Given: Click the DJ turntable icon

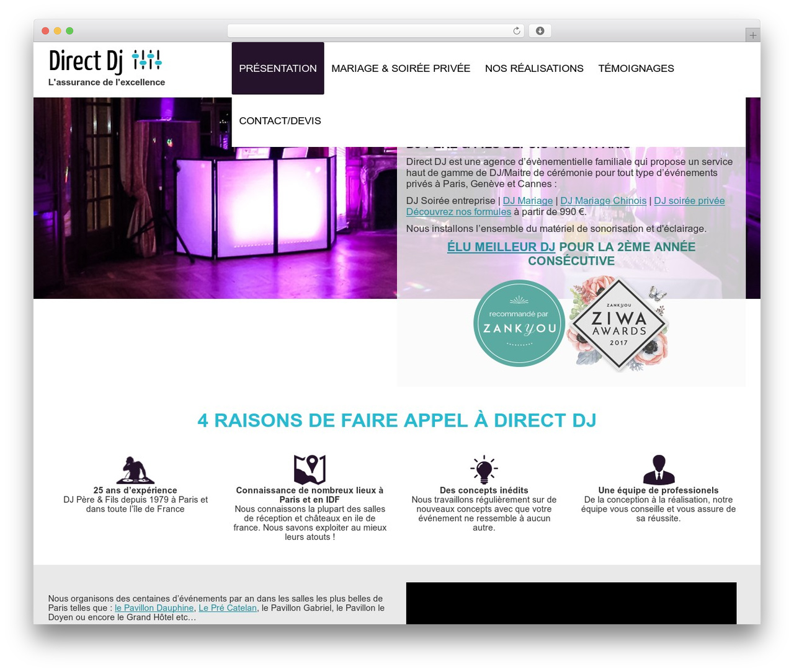Looking at the screenshot, I should [x=135, y=470].
